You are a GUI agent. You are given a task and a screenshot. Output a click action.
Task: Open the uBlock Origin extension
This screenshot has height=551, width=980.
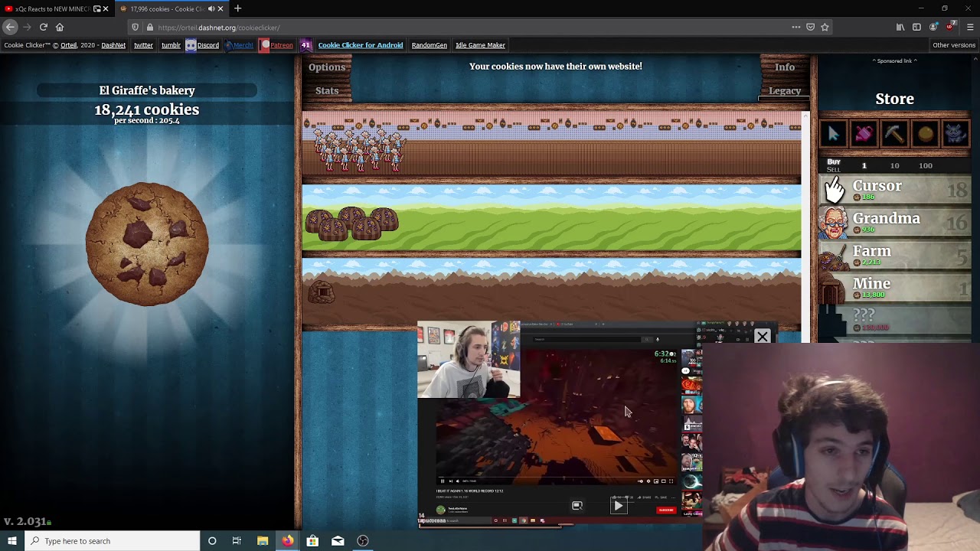click(x=950, y=27)
